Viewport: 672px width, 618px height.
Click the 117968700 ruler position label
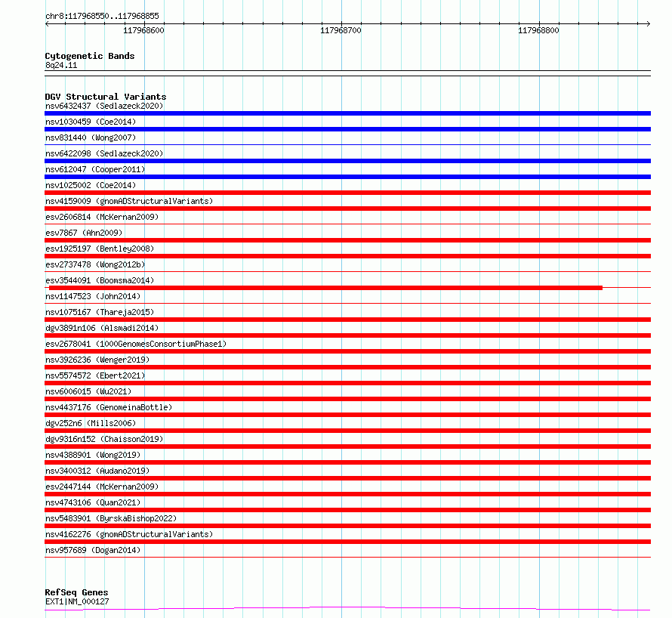pos(341,30)
